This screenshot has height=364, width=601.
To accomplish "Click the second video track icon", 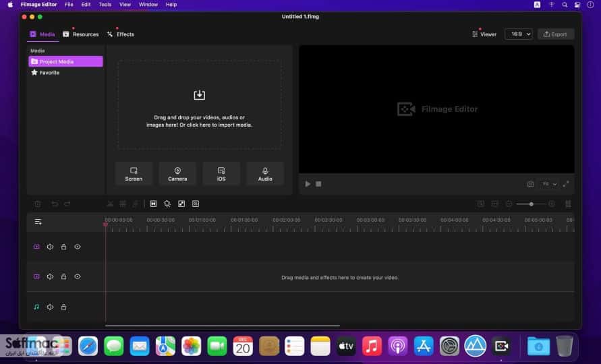I will (36, 276).
